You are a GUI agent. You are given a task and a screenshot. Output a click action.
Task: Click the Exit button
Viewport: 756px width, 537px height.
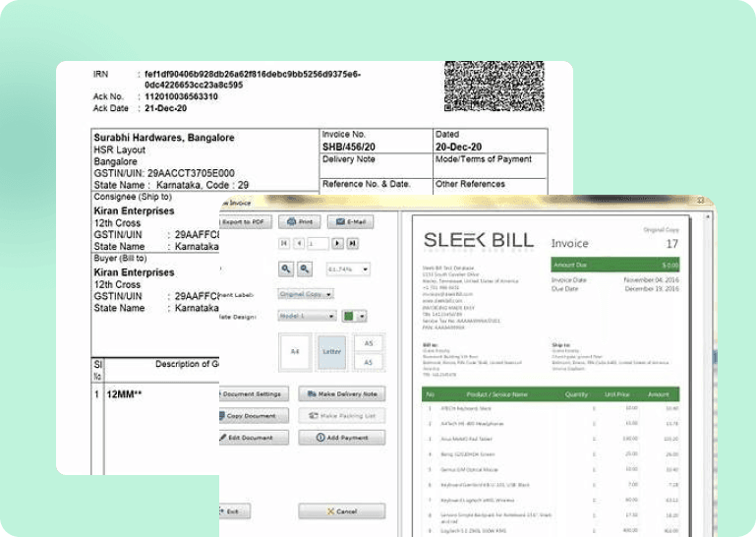point(234,511)
